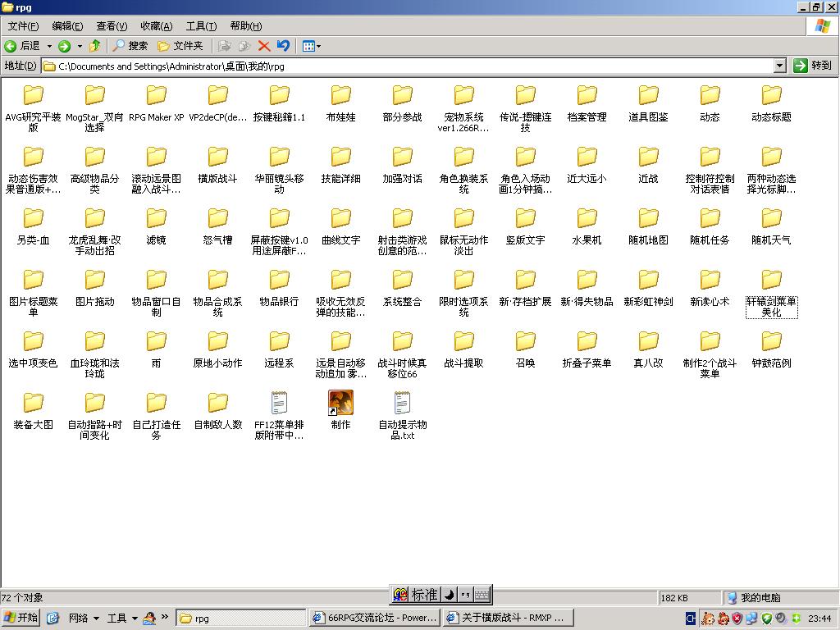Screen dimensions: 840x630
Task: Select the 制作 shortcut icon
Action: (x=340, y=402)
